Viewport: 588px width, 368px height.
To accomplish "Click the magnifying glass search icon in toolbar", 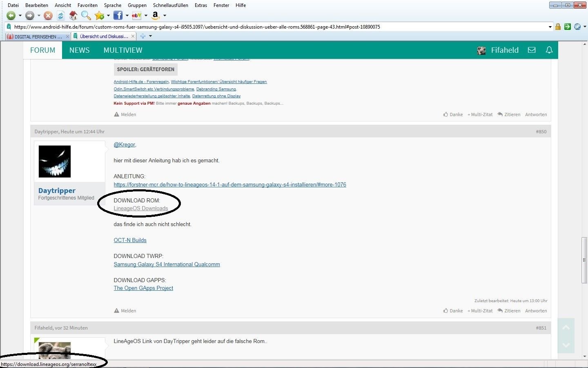I will click(x=86, y=16).
